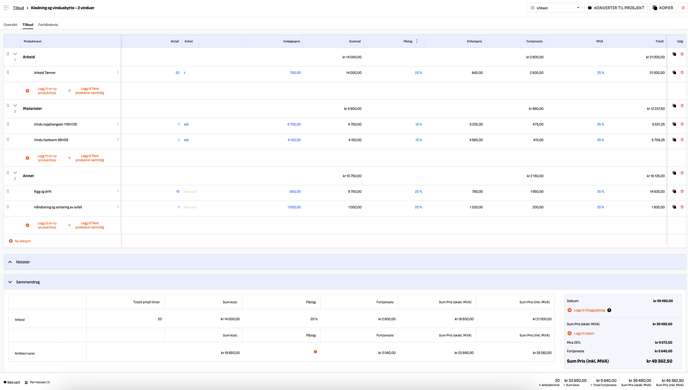Viewport: 688px width, 390px height.
Task: Open the Enhet dropdown for Rigg og drift
Action: pyautogui.click(x=190, y=191)
